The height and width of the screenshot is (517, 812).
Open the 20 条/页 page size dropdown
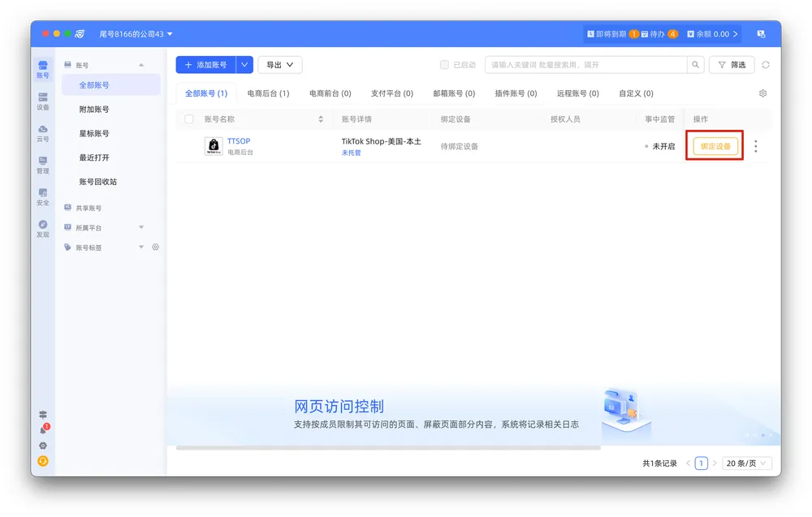(x=746, y=463)
